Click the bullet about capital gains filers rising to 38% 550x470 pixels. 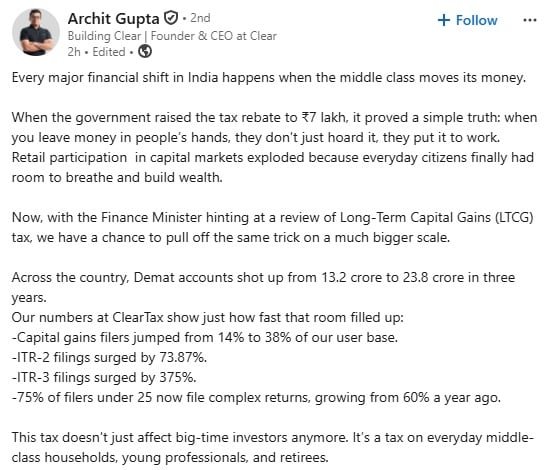point(205,338)
